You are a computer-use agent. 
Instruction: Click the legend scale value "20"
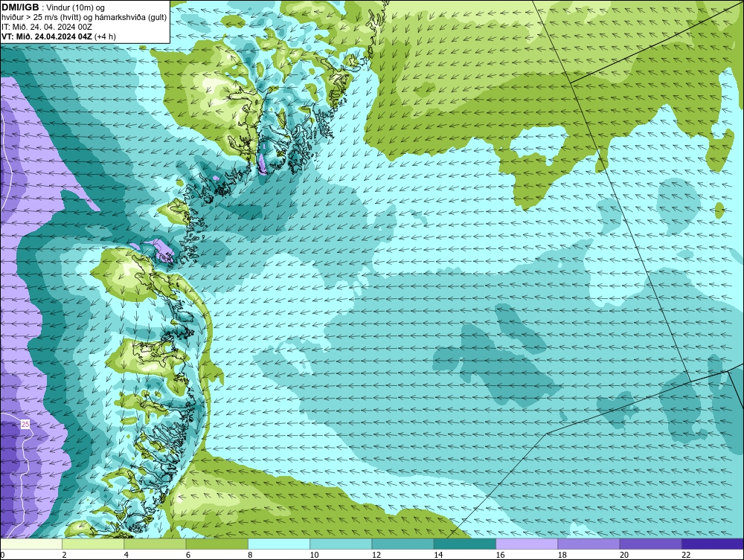click(x=624, y=556)
